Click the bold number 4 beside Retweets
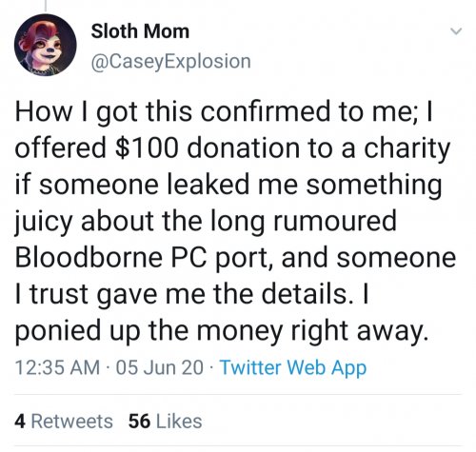Screen dimensions: 476x452 [20, 422]
